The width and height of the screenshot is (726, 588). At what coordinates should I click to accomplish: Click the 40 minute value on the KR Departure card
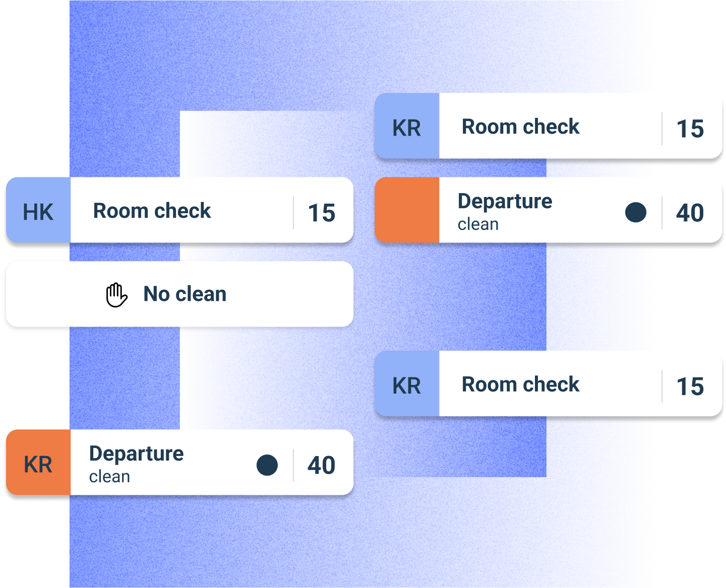322,465
